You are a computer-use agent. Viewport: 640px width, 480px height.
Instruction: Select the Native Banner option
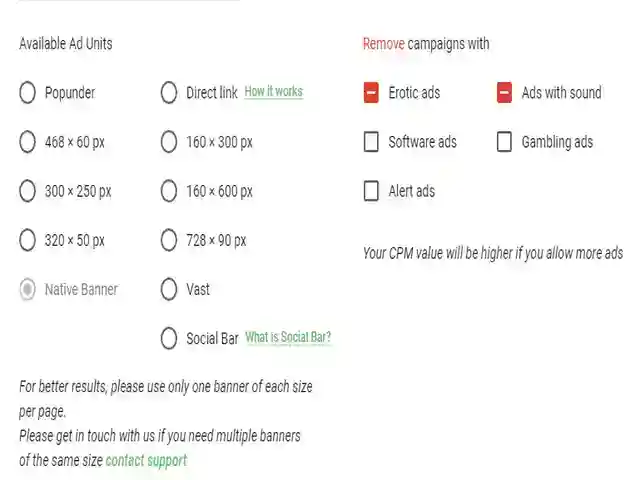[x=28, y=290]
